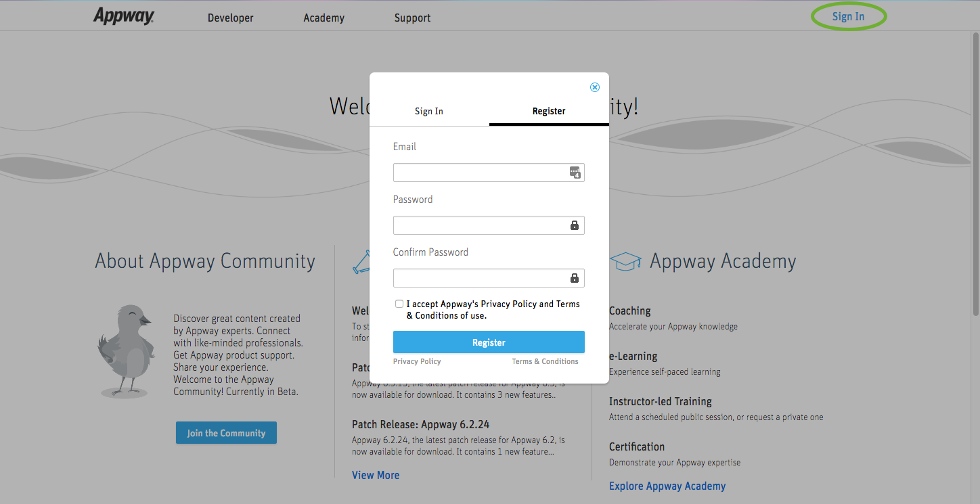Screen dimensions: 980x504
Task: Click the graduation cap Academy icon
Action: (x=625, y=261)
